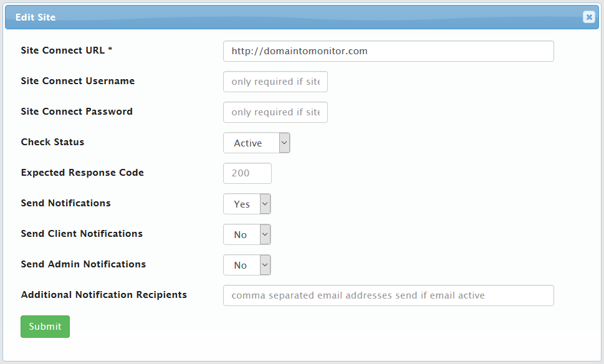The image size is (604, 364).
Task: Open the Check Status dropdown
Action: [x=256, y=143]
